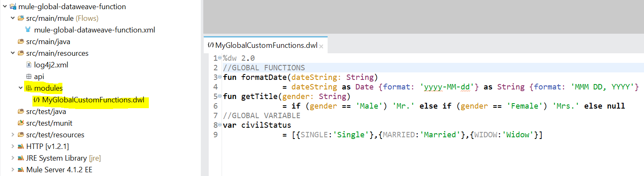
Task: Fold the formatDate function at line 3
Action: click(x=220, y=77)
